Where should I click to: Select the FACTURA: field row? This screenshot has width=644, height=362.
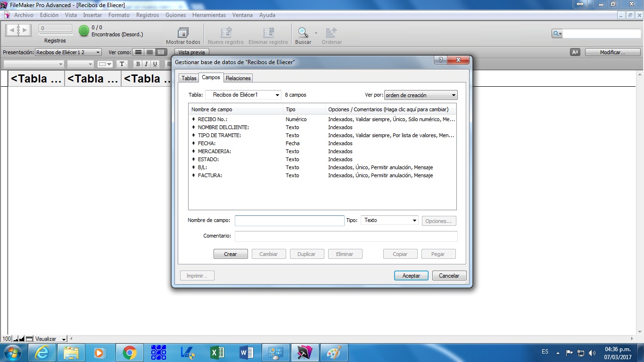click(322, 175)
